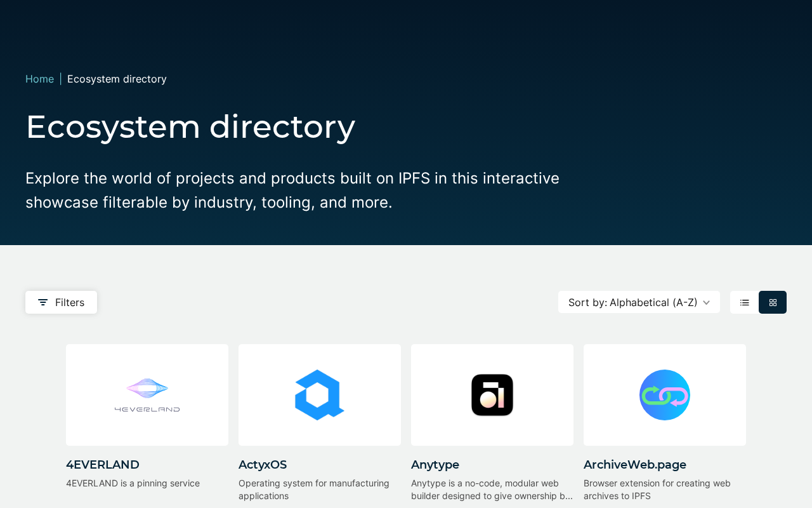
Task: Click the Ecosystem directory breadcrumb
Action: [x=117, y=79]
